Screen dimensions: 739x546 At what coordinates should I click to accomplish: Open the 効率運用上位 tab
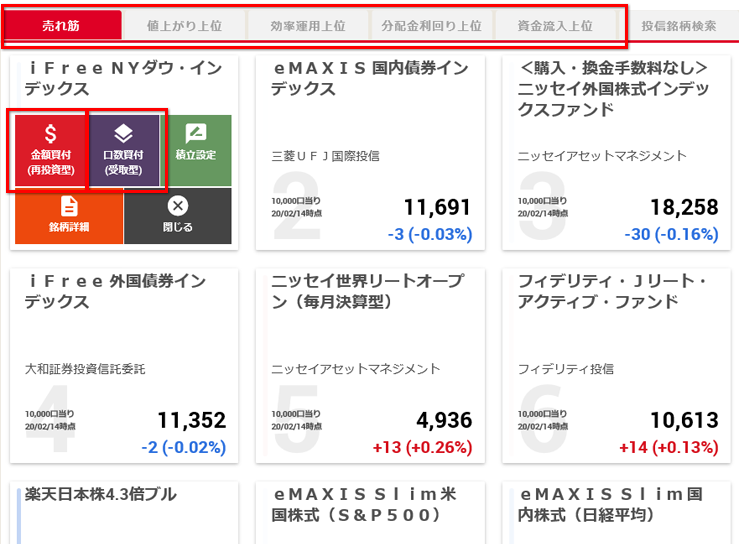pyautogui.click(x=308, y=25)
